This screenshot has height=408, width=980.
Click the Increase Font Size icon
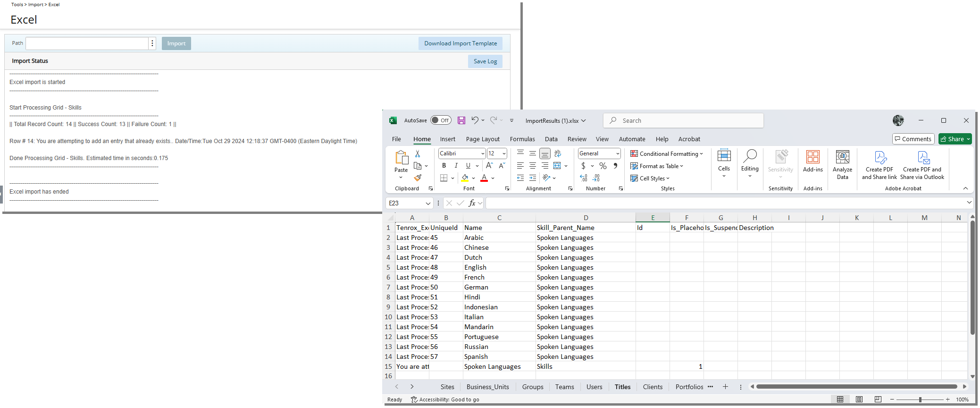point(489,166)
